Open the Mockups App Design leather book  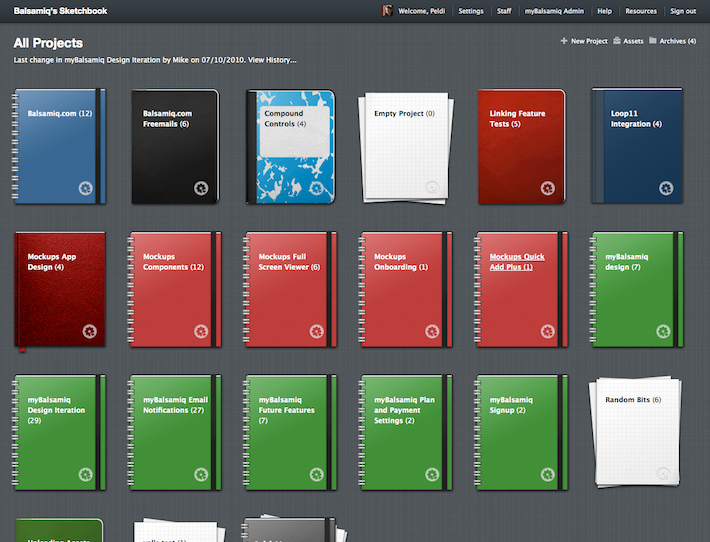pyautogui.click(x=60, y=290)
